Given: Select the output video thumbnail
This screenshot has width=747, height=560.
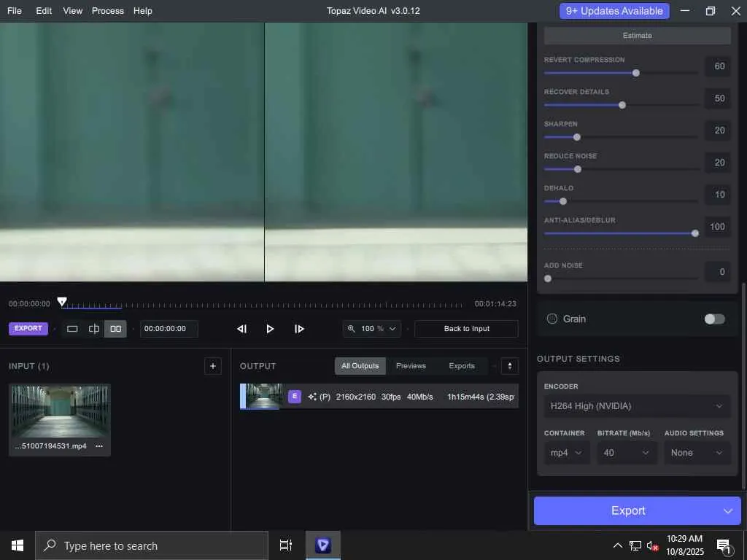Looking at the screenshot, I should (x=264, y=396).
